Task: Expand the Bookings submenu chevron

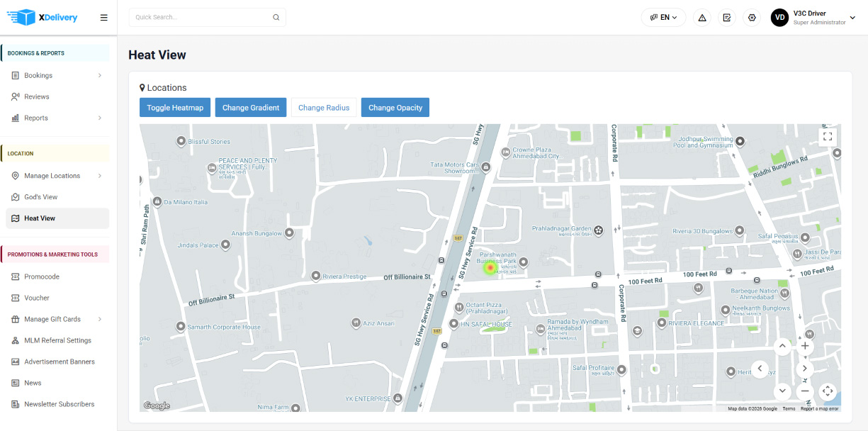Action: tap(100, 75)
